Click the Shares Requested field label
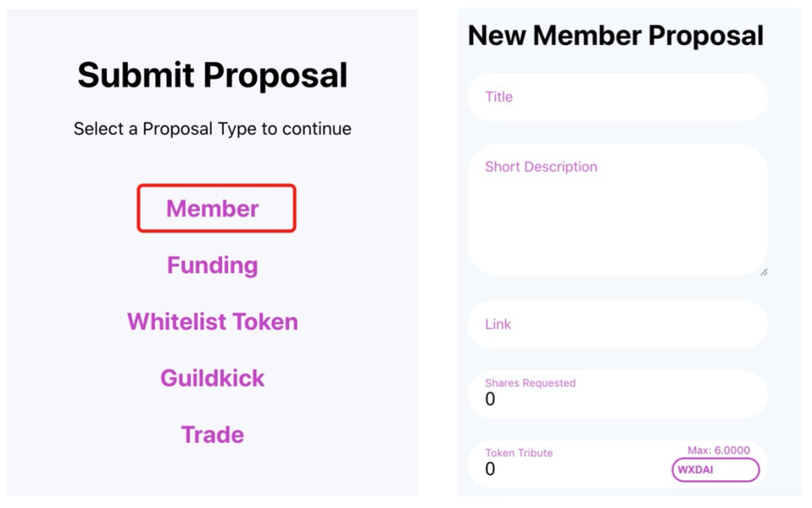Screen dimensions: 812x508 click(530, 383)
